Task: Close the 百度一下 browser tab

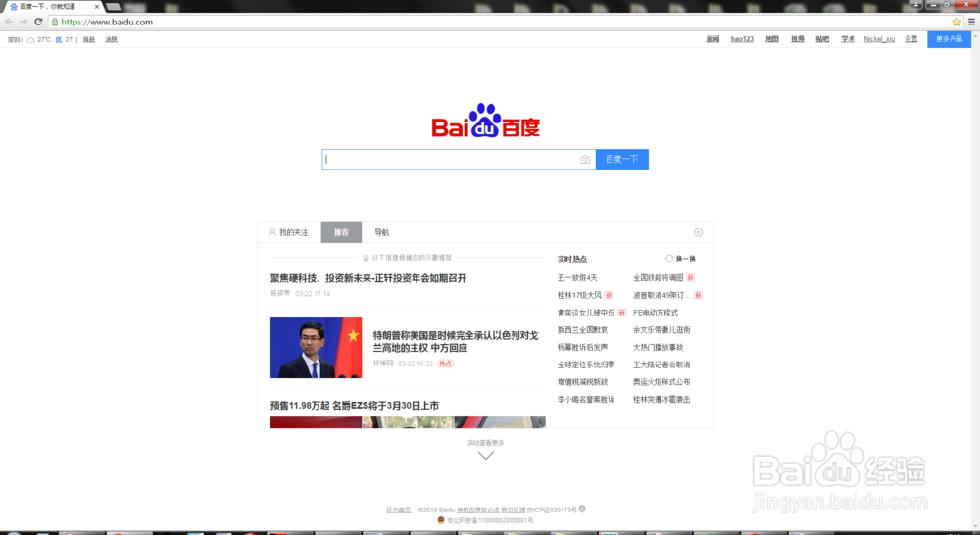Action: (96, 6)
